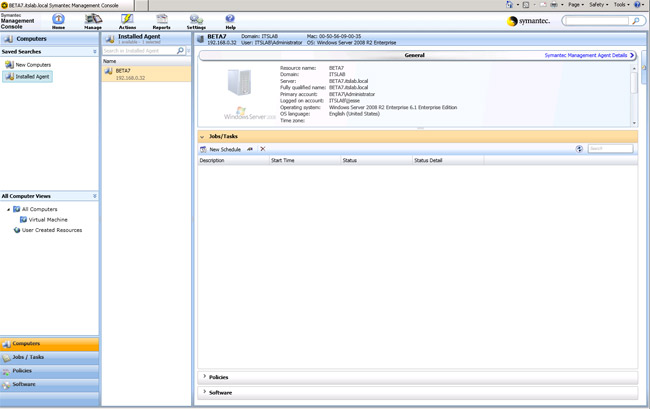Click the magnifier icon in the console search box
Viewport: 650px width, 409px height.
pos(635,21)
